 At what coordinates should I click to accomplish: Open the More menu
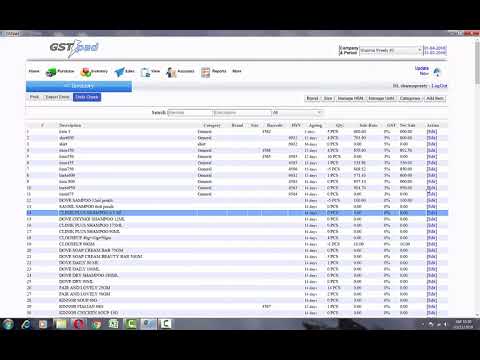point(237,71)
